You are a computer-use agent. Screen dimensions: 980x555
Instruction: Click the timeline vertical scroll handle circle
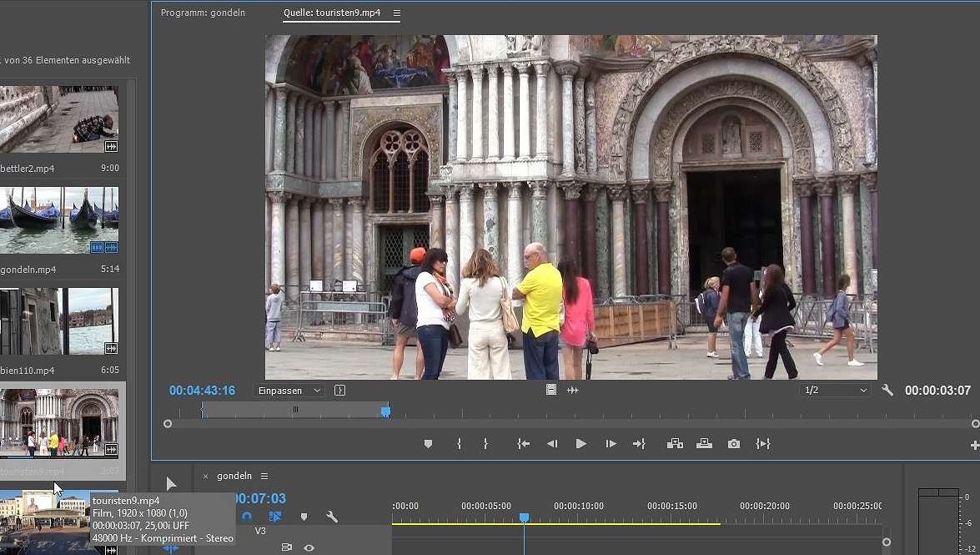[887, 542]
